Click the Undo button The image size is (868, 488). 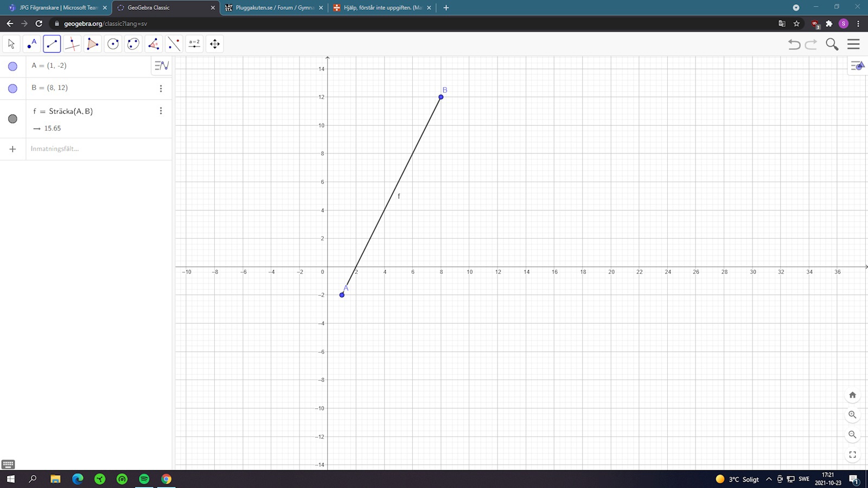(x=794, y=44)
